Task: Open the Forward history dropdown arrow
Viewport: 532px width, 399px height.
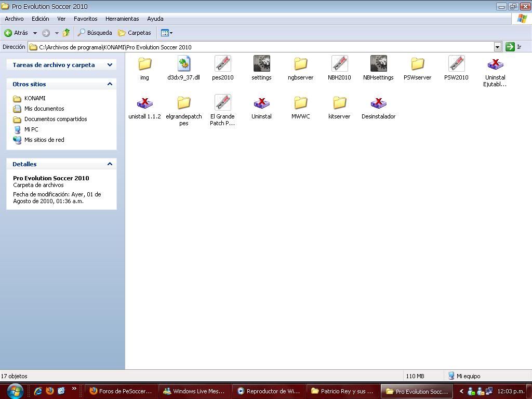Action: pyautogui.click(x=57, y=33)
